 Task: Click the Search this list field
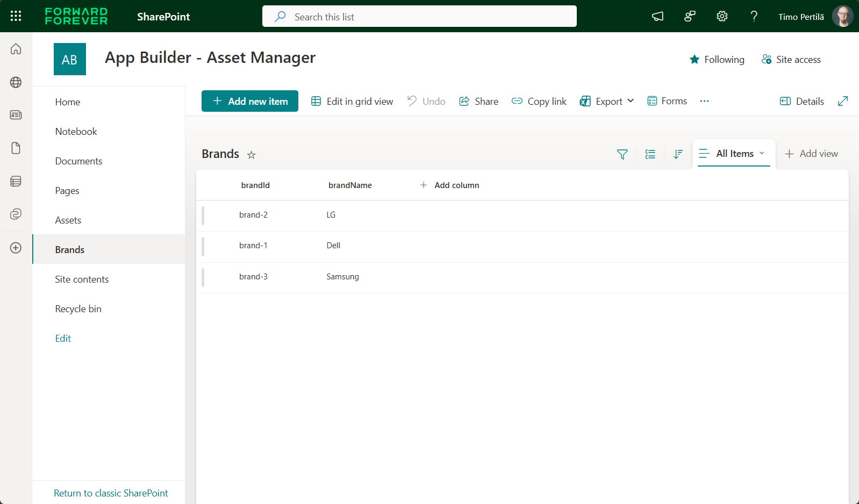pos(419,17)
